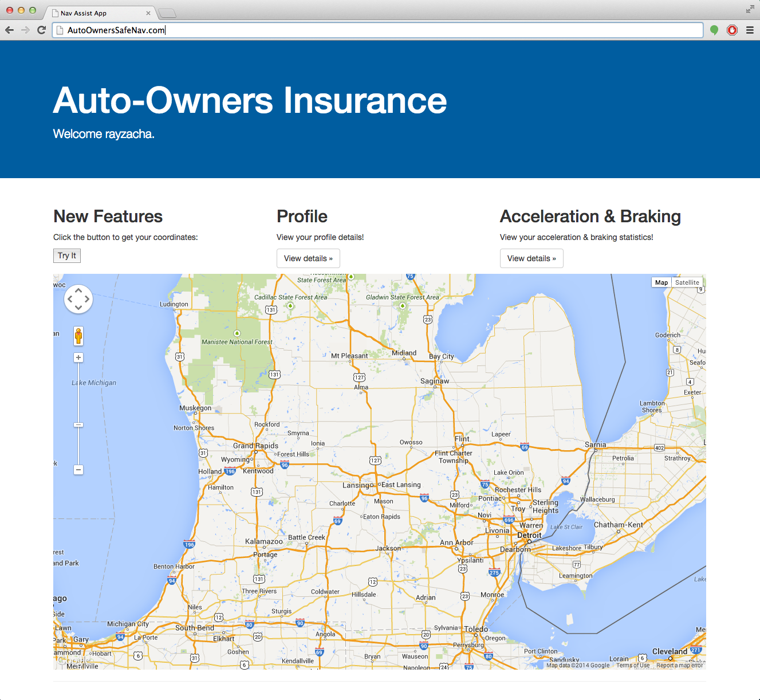Click Chatham-Kent on the map
This screenshot has height=700, width=760.
[618, 525]
